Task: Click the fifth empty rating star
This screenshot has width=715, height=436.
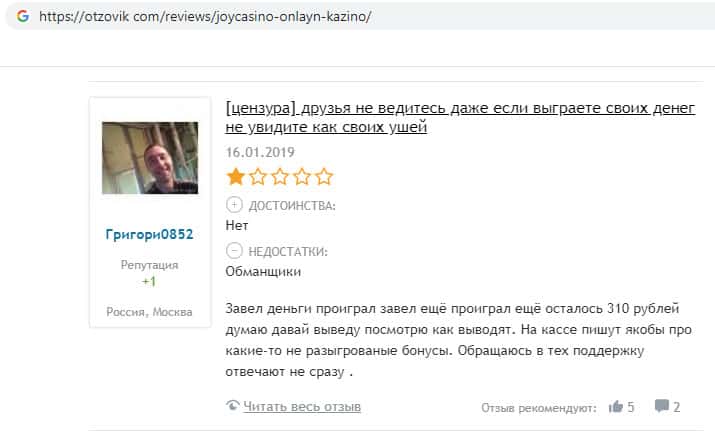Action: click(x=324, y=176)
